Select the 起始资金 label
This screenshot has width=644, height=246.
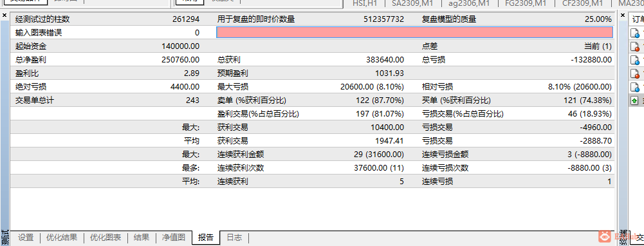click(31, 46)
